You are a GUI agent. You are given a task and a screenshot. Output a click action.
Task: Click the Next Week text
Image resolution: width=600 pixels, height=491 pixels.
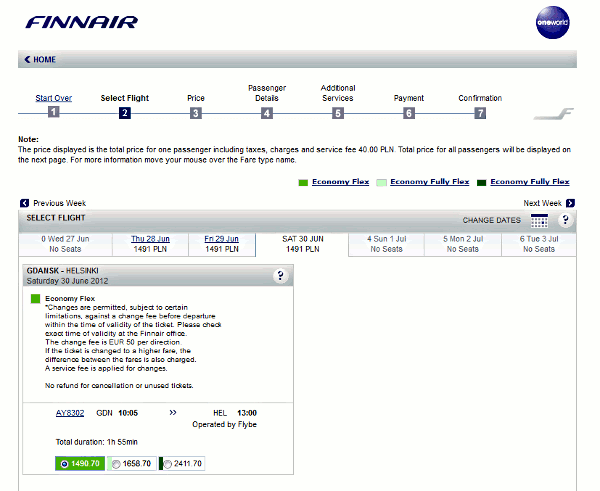point(542,203)
